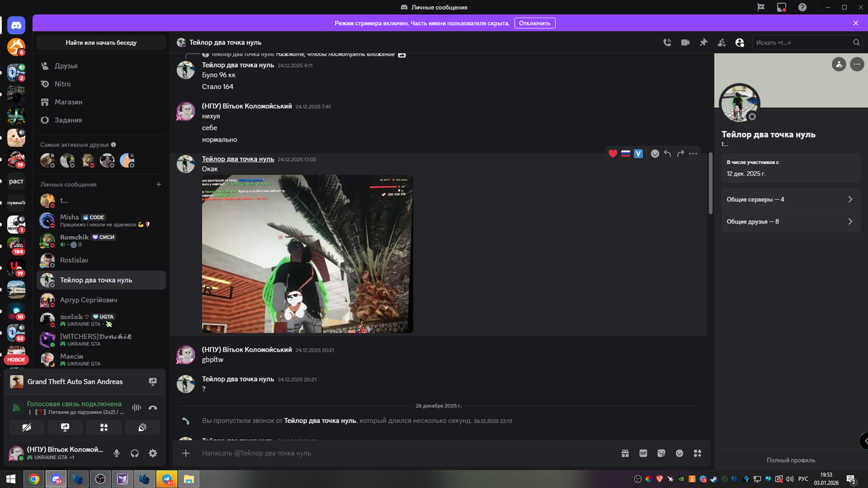Viewport: 868px width, 488px height.
Task: Open the Rostislav direct message
Action: (x=101, y=260)
